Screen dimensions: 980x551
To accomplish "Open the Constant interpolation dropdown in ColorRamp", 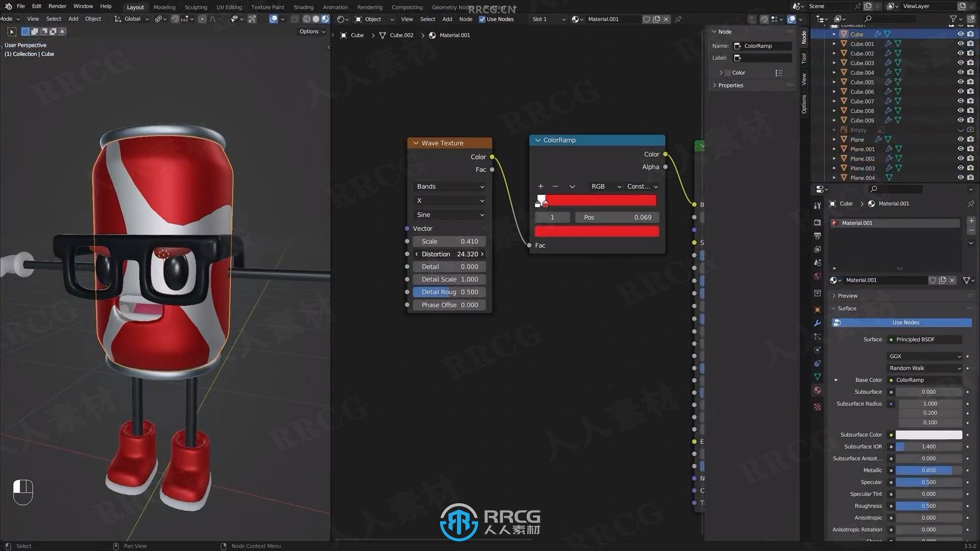I will tap(642, 186).
